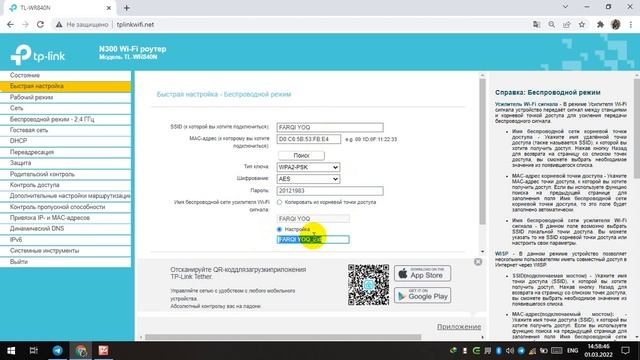Open the Быстрая настройка menu item
Viewport: 640px width, 360px height.
coord(65,86)
